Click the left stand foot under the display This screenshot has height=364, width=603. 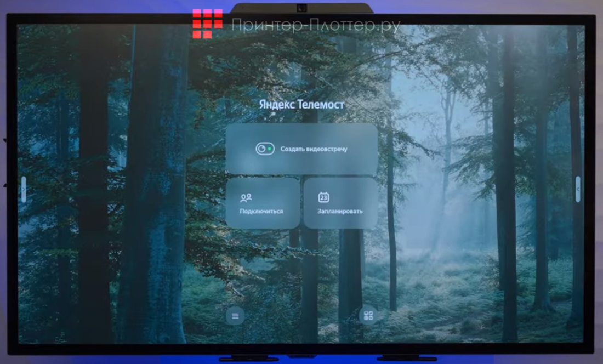(242, 359)
